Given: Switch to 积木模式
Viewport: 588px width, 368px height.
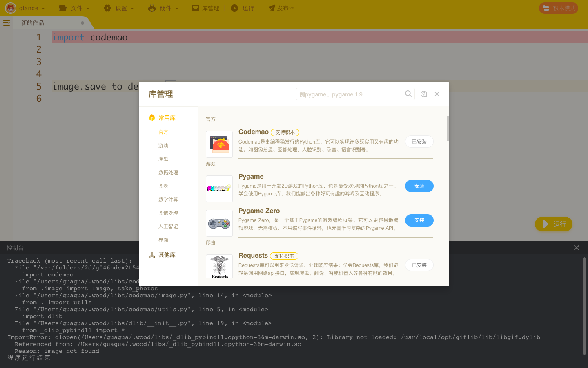Looking at the screenshot, I should click(559, 8).
